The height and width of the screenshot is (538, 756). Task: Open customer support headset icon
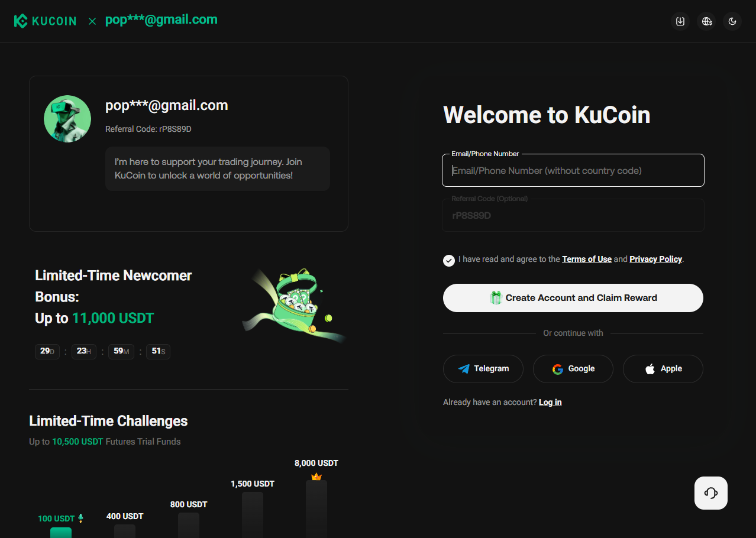coord(710,492)
